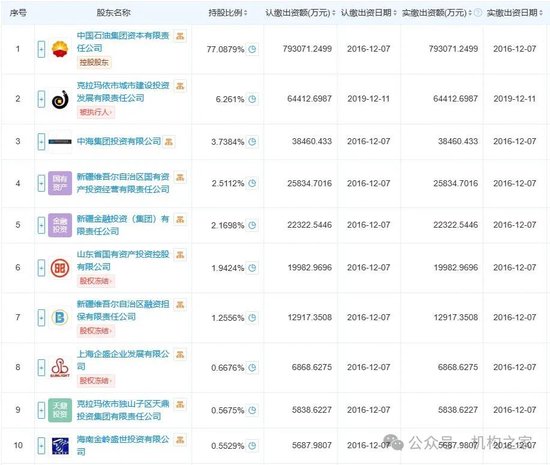Click the 中海集团投资 dark bar logo
The width and height of the screenshot is (550, 465).
pos(60,142)
